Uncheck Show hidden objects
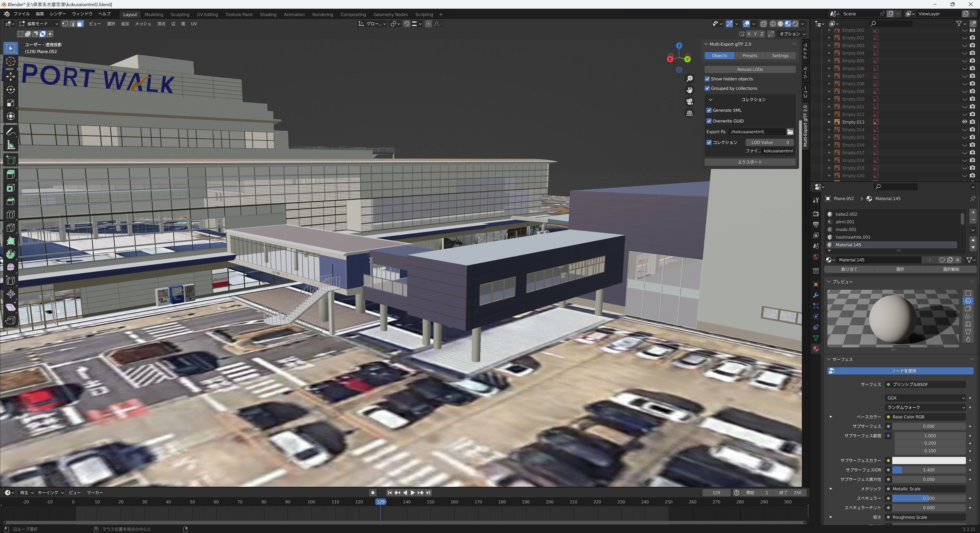This screenshot has height=533, width=980. (x=707, y=79)
